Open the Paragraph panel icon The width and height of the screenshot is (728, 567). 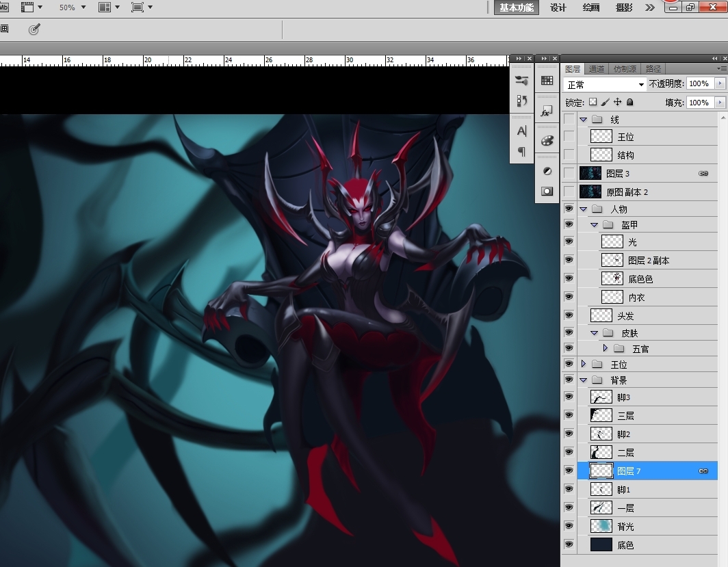[x=522, y=151]
